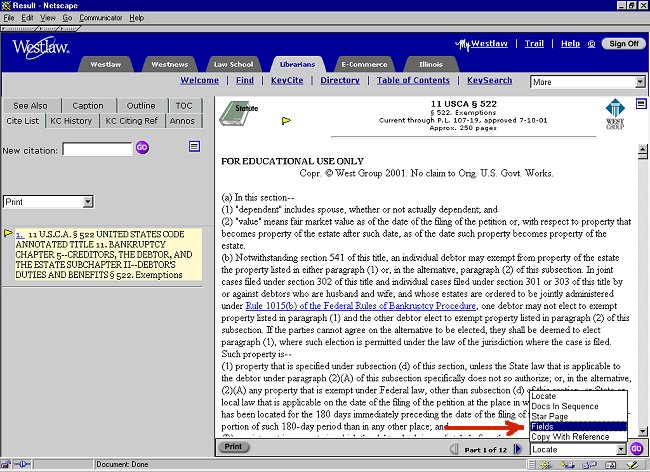Open the KC History tab
Image resolution: width=650 pixels, height=472 pixels.
(x=71, y=121)
